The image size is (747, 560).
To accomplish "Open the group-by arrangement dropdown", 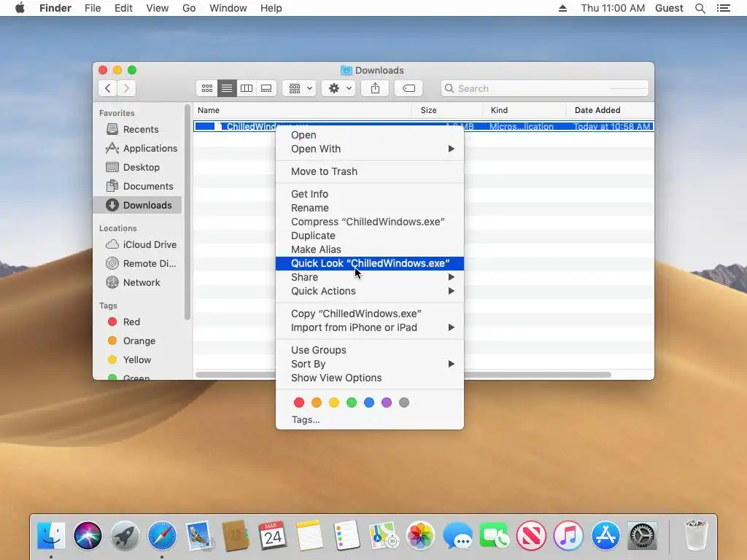I will (299, 88).
